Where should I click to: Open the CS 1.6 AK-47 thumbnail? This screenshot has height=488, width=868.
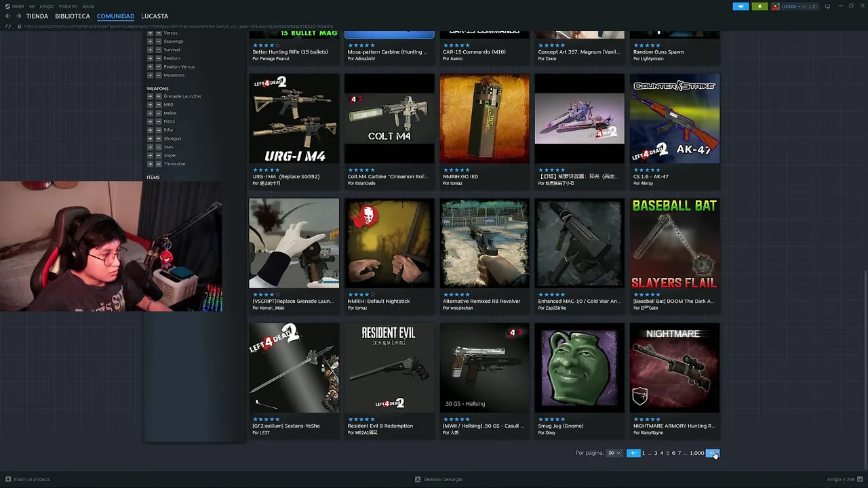click(675, 119)
